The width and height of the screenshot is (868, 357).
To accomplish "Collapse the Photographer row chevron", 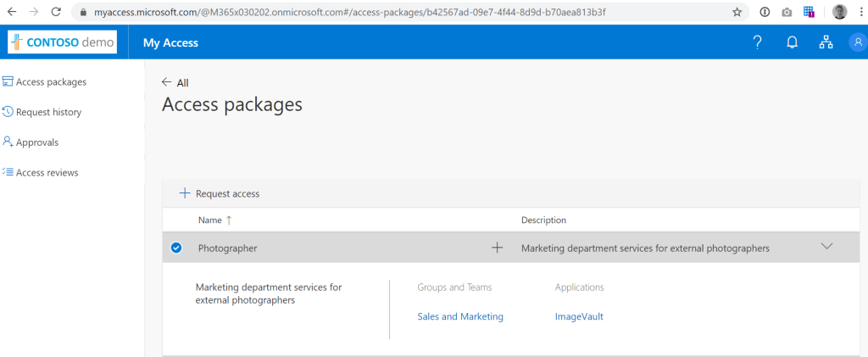I will [827, 247].
